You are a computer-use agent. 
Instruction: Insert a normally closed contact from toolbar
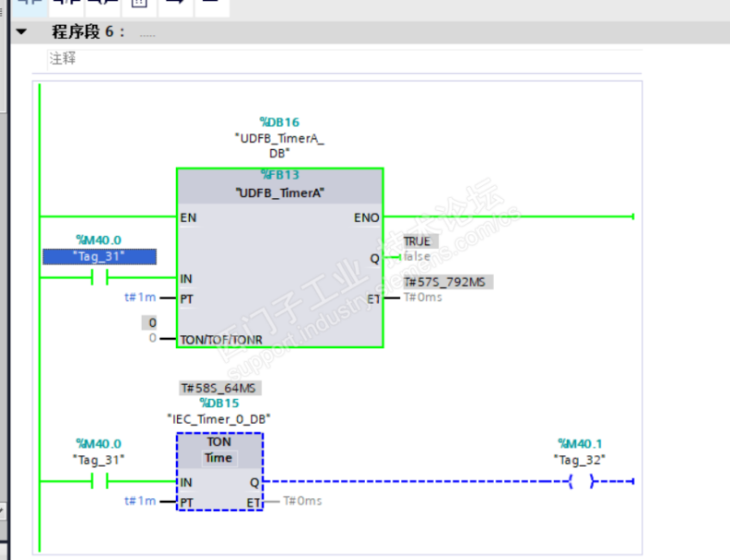66,6
